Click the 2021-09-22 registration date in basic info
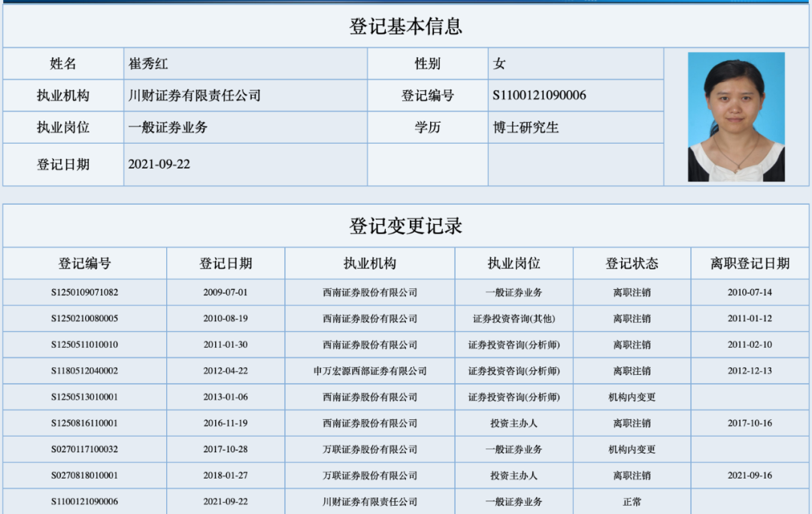Viewport: 812px width, 514px height. pyautogui.click(x=159, y=164)
